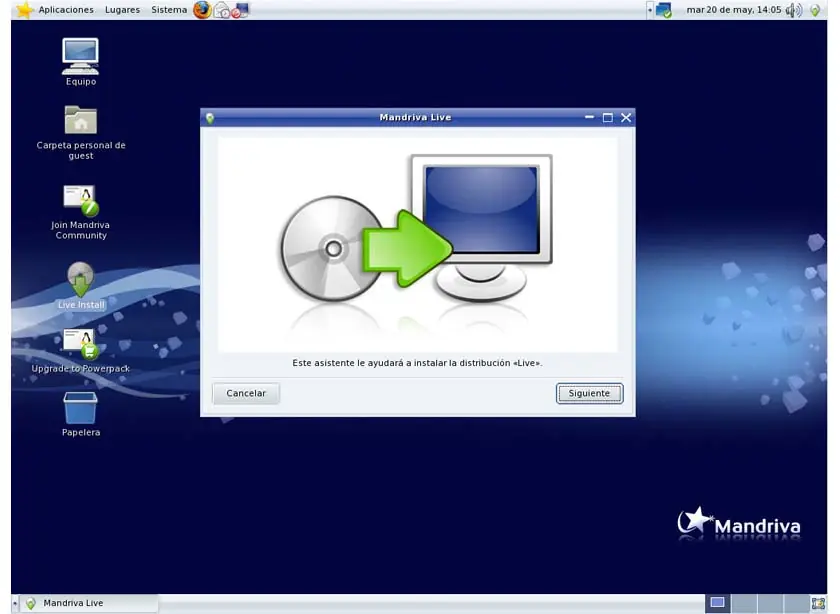840x614 pixels.
Task: Launch Firefox from the top panel
Action: pos(202,10)
